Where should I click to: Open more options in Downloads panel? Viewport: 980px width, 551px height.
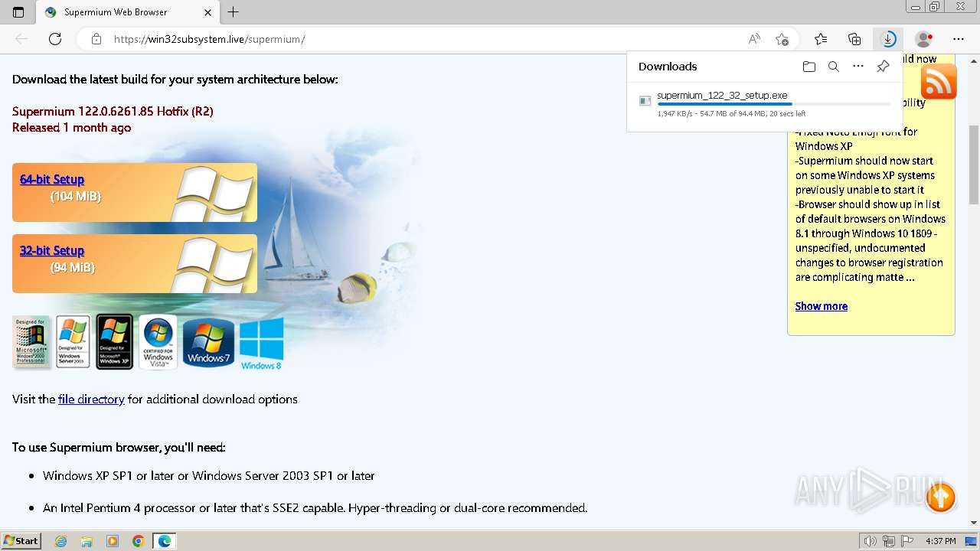pos(858,67)
